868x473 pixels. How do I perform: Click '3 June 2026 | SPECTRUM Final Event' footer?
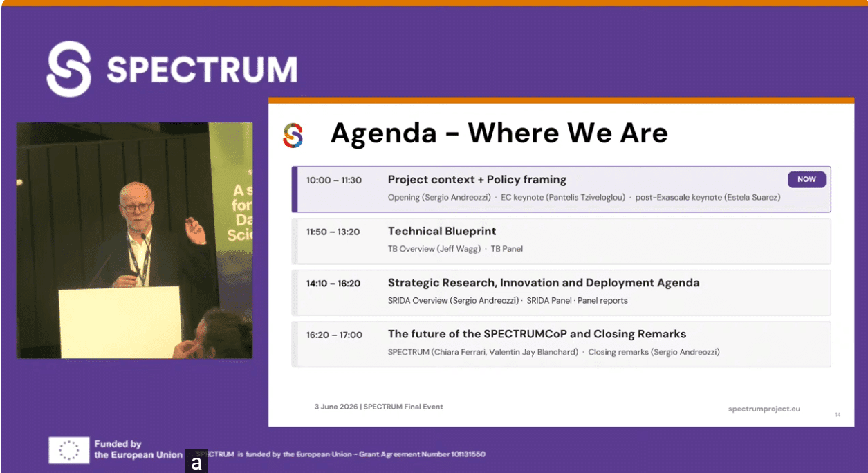point(378,407)
